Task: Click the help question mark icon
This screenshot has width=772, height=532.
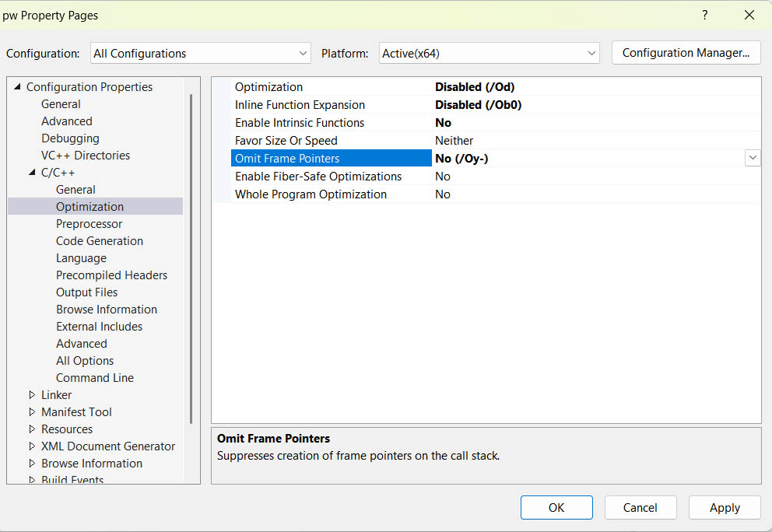Action: [705, 15]
